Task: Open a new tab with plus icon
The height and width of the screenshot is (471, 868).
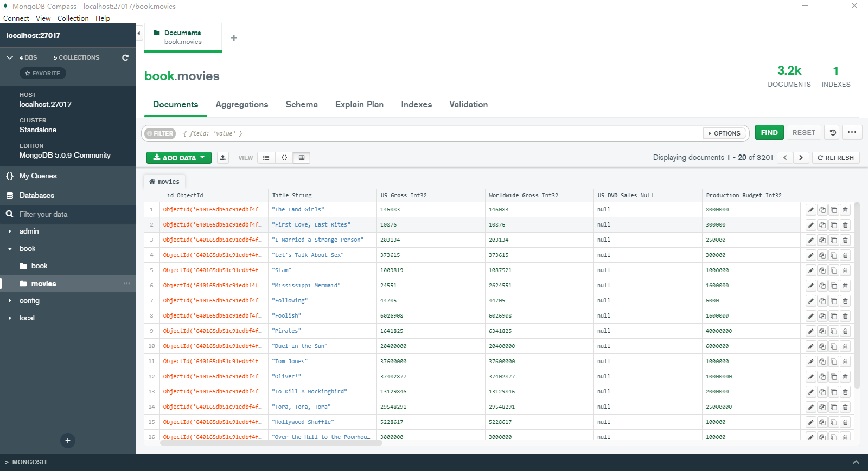Action: [x=234, y=38]
